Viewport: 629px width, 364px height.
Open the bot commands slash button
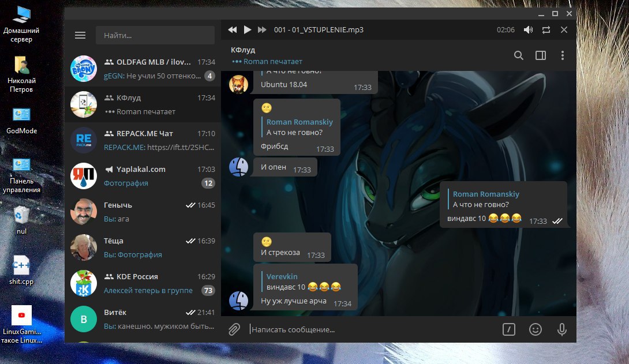pos(508,329)
